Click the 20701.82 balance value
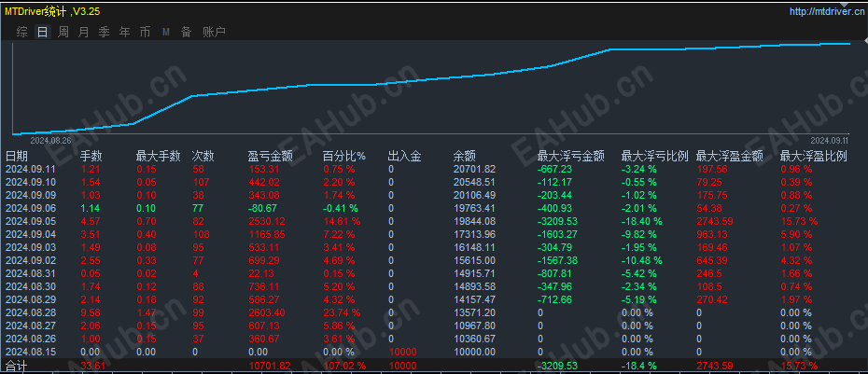The width and height of the screenshot is (868, 374). pos(474,170)
